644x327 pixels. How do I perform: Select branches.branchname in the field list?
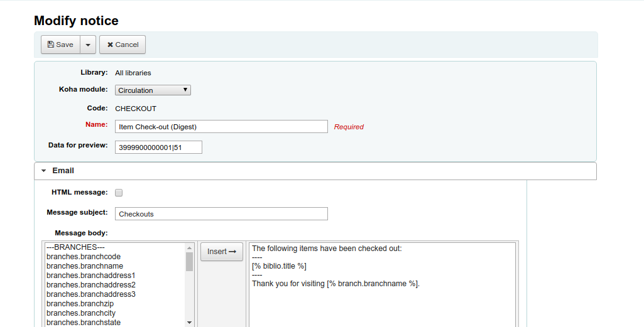pos(85,266)
